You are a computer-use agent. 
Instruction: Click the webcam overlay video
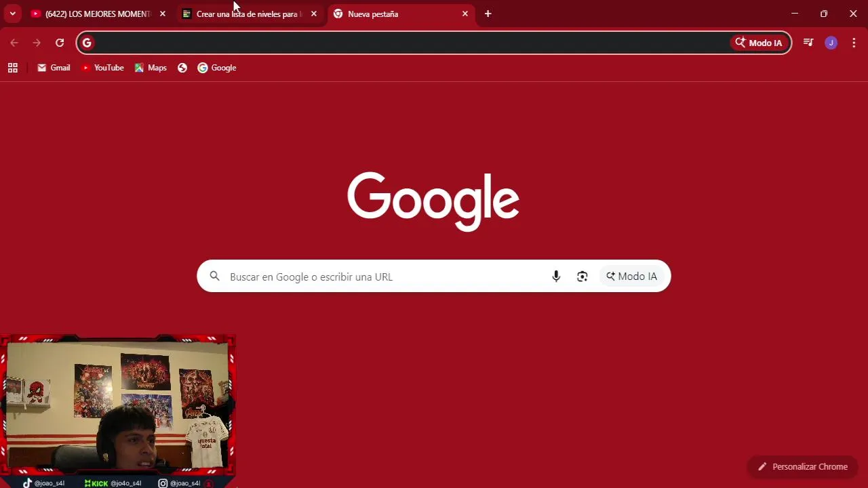pos(118,405)
